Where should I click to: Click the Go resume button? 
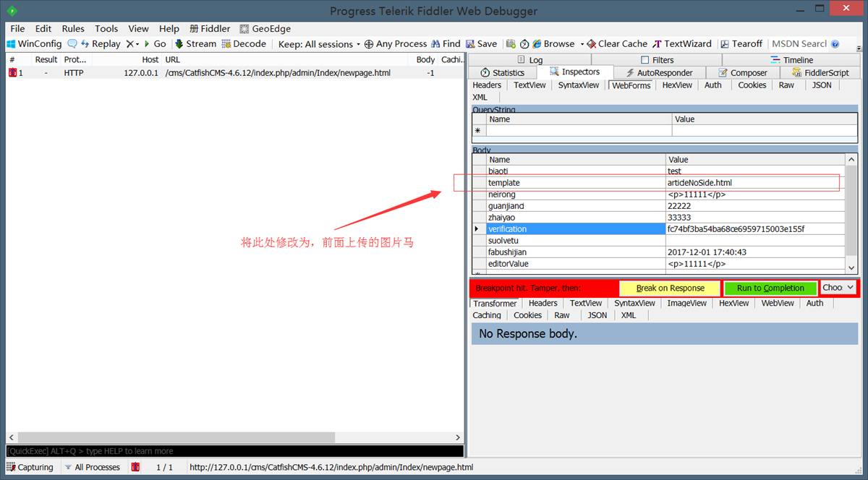[155, 43]
